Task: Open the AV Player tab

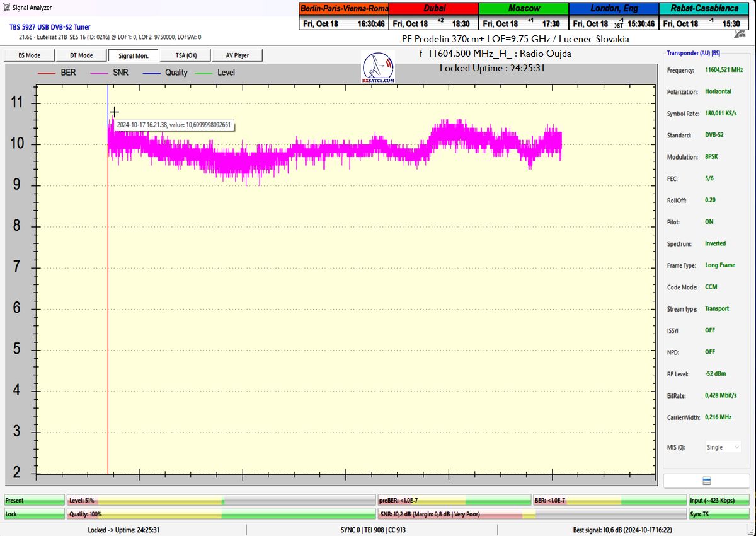Action: coord(236,55)
